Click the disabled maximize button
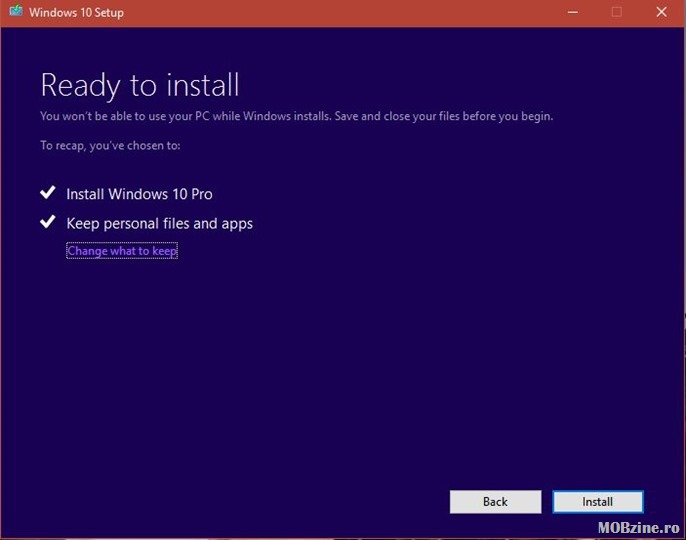This screenshot has width=686, height=540. pyautogui.click(x=616, y=12)
